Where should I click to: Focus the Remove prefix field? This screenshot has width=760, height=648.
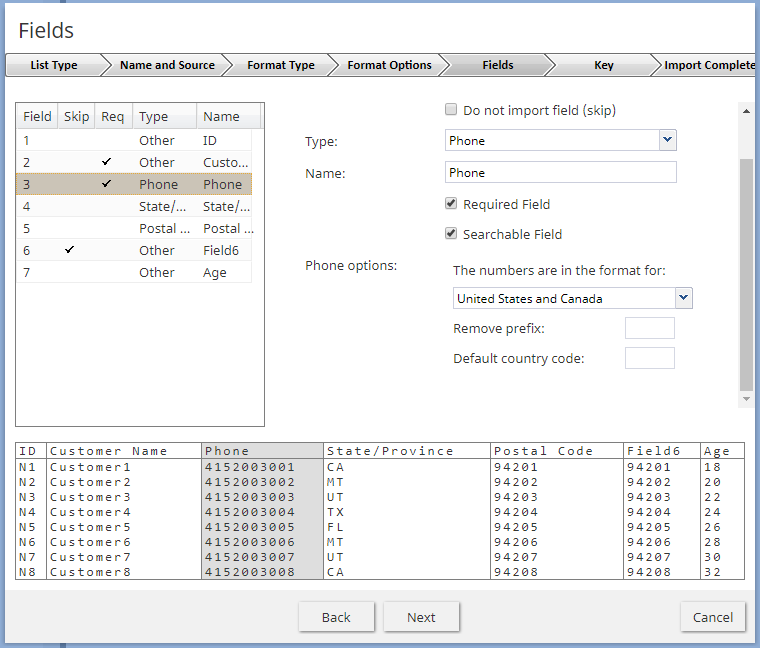pyautogui.click(x=649, y=328)
